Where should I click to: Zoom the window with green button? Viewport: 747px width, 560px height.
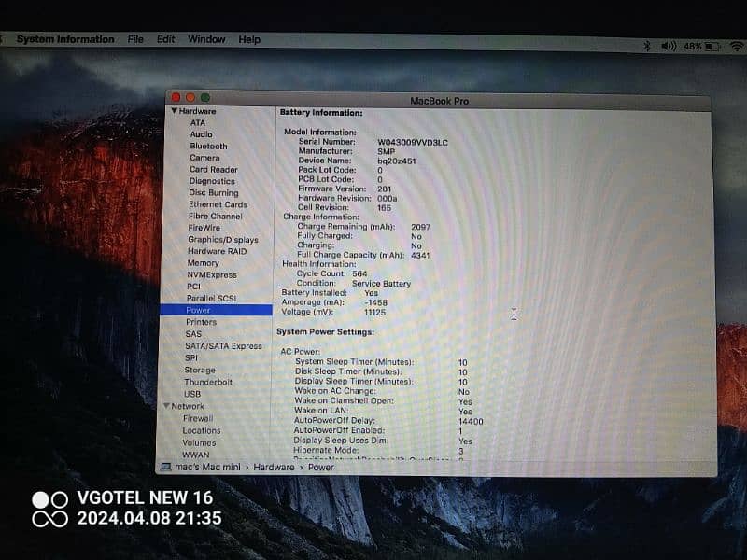pyautogui.click(x=205, y=98)
